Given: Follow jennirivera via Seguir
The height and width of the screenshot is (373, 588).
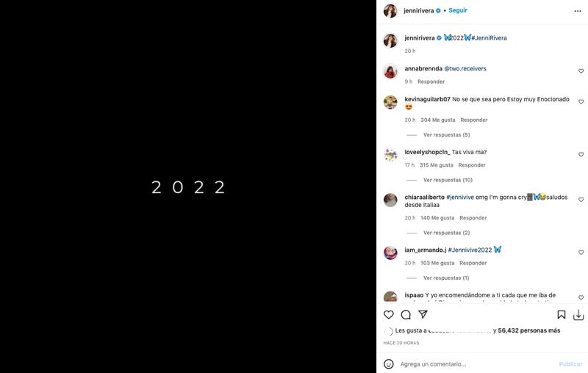Looking at the screenshot, I should pyautogui.click(x=458, y=10).
